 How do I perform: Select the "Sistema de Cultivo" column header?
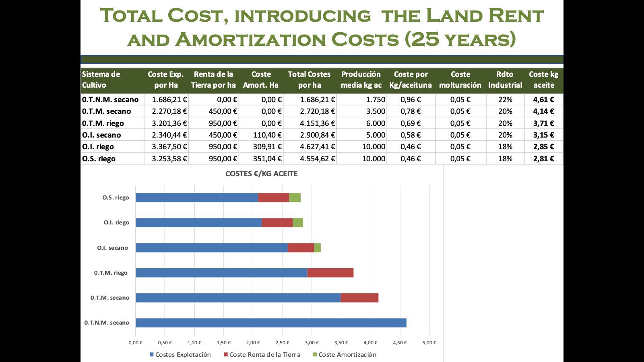tap(101, 80)
